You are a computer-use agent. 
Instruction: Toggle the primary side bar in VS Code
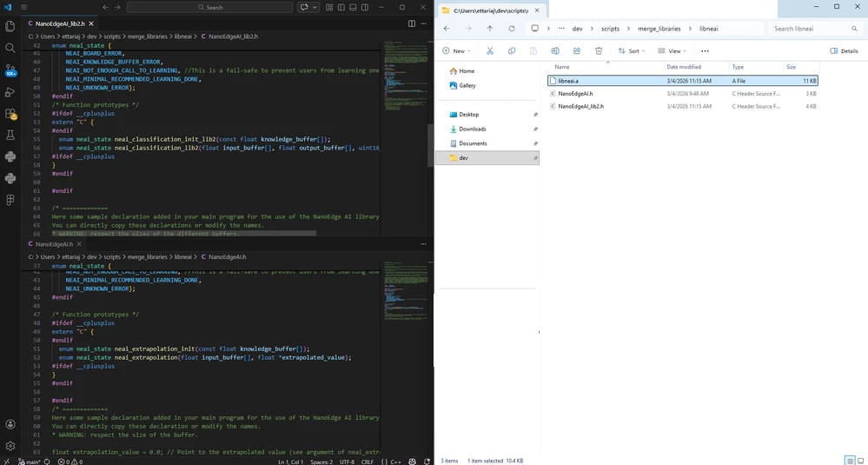click(x=341, y=7)
